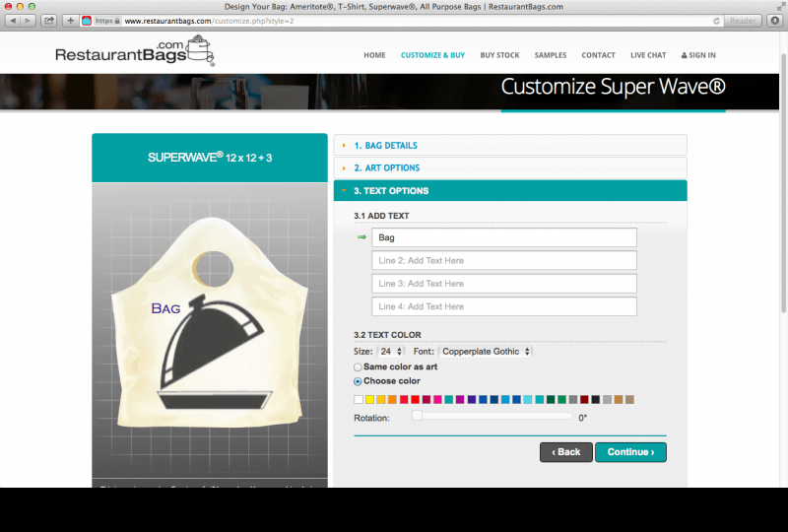Viewport: 788px width, 532px height.
Task: Select 'Same color as art' radio option
Action: [358, 367]
